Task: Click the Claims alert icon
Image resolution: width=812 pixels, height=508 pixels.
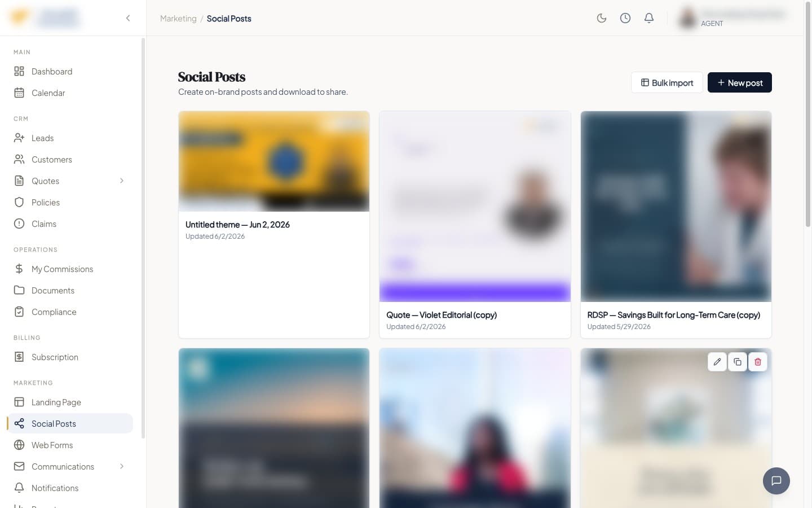Action: [x=19, y=224]
